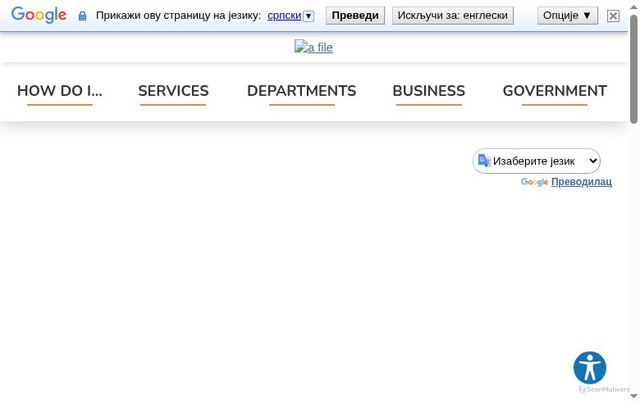Click the српски language link
Screen dimensions: 640x404
point(284,16)
